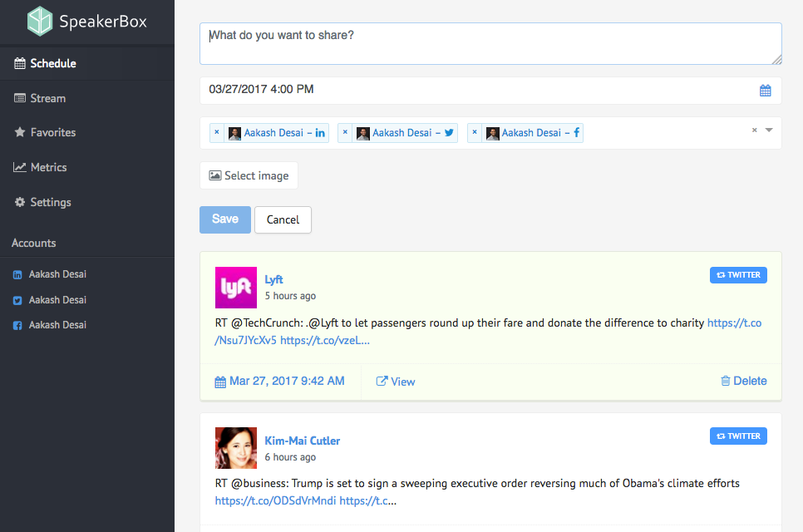
Task: Focus the 'What do you want to share?' box
Action: pyautogui.click(x=490, y=43)
